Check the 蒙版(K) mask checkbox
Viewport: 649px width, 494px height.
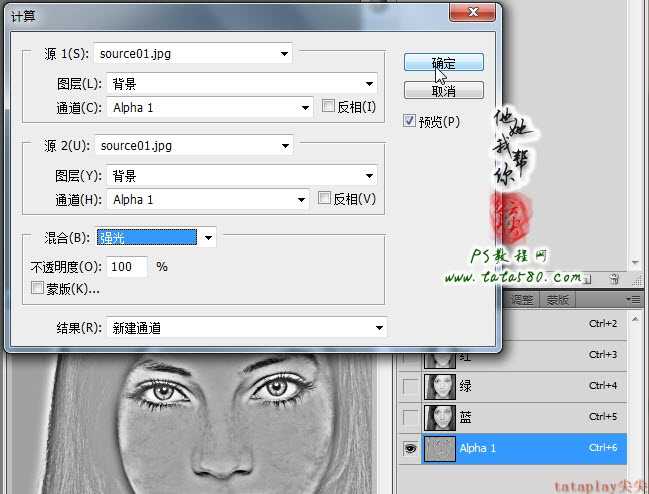point(37,287)
